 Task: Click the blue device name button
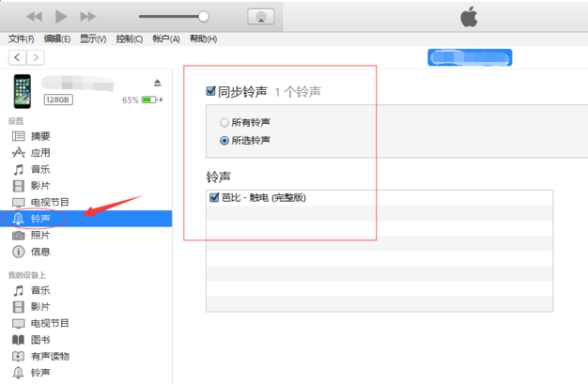(x=470, y=58)
